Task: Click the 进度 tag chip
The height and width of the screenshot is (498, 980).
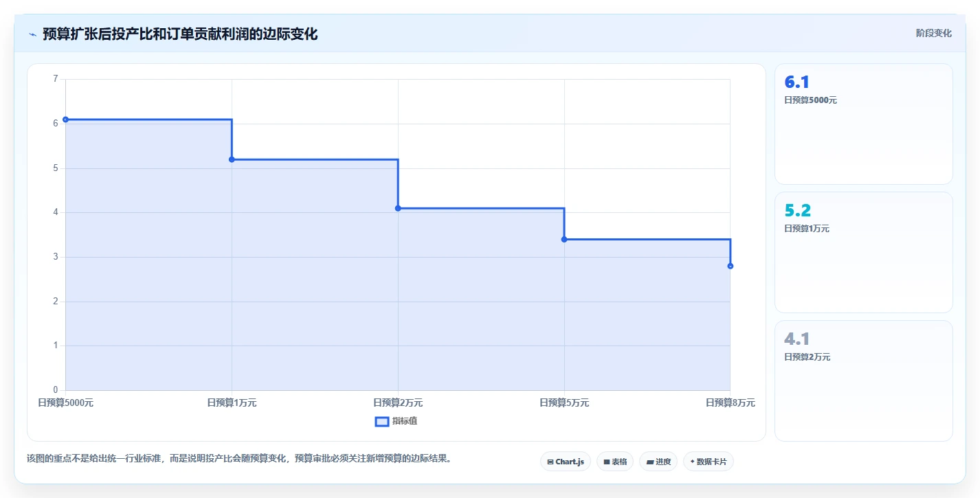Action: [658, 462]
